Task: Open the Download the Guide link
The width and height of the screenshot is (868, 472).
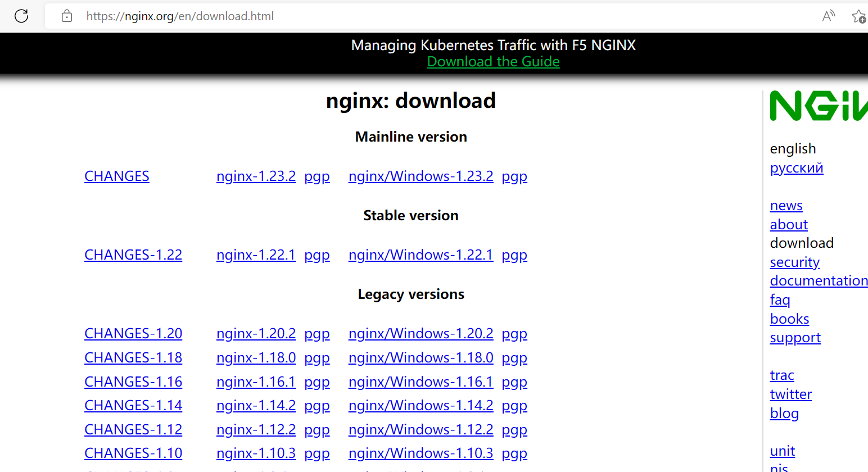Action: pyautogui.click(x=493, y=61)
